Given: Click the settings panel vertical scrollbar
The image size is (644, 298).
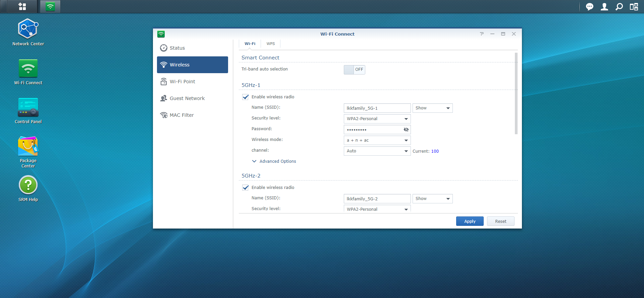Looking at the screenshot, I should coord(516,93).
